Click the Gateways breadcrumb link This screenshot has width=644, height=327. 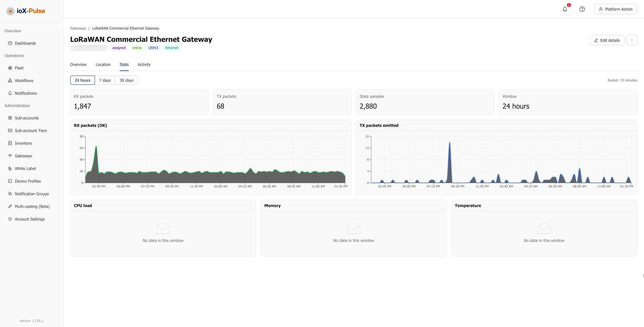pyautogui.click(x=78, y=28)
